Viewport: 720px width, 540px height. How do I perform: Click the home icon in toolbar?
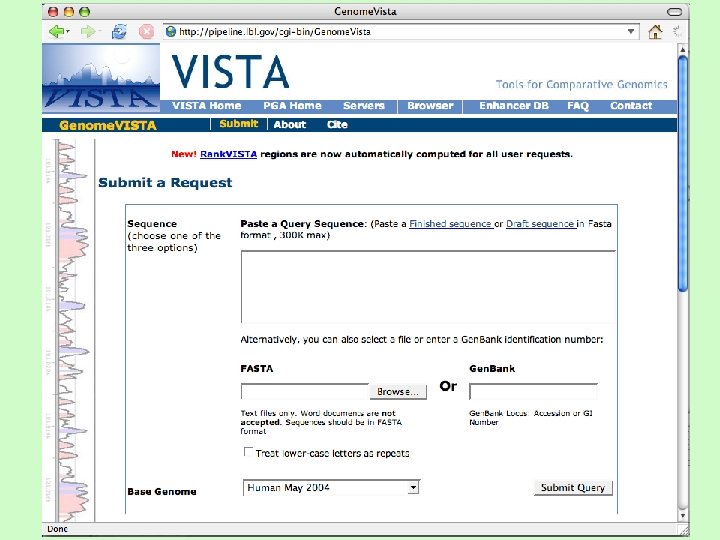pos(655,32)
